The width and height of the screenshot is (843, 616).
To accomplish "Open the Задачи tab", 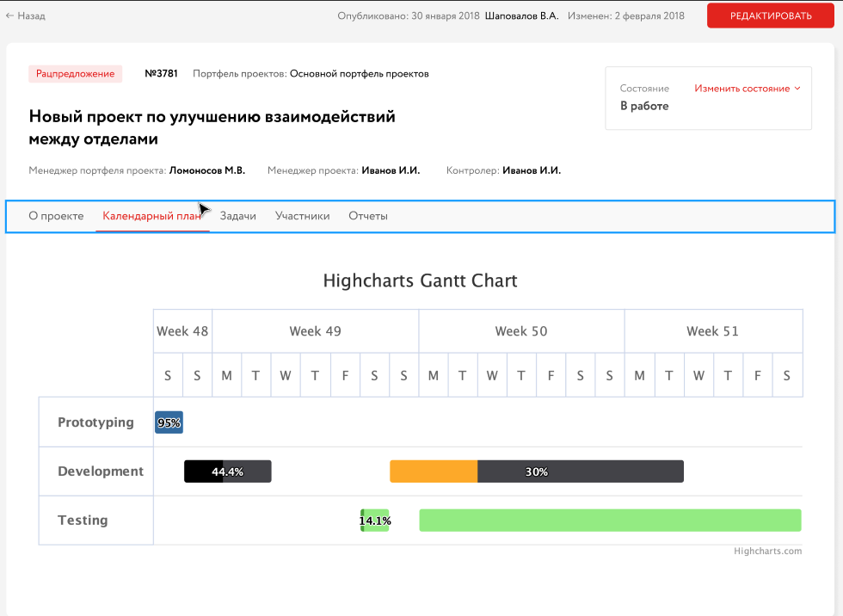I will [x=238, y=216].
